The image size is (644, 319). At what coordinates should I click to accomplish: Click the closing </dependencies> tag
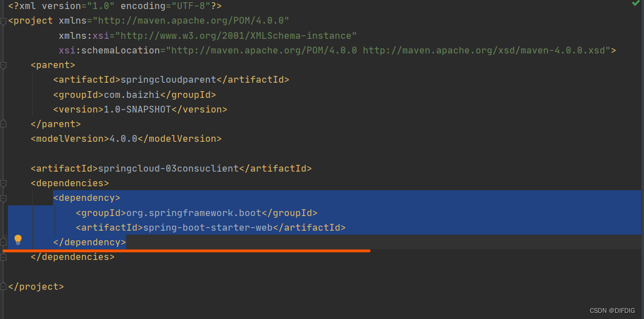tap(73, 257)
